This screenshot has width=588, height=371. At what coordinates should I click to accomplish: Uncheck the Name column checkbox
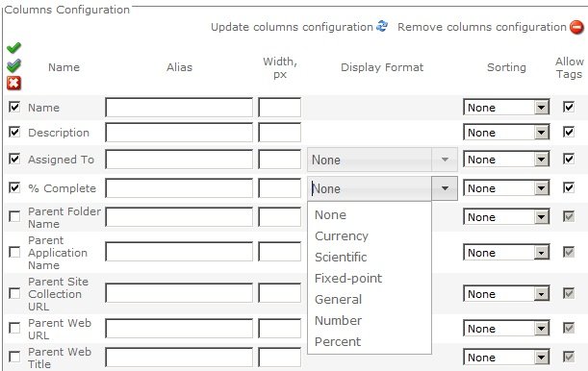click(14, 107)
